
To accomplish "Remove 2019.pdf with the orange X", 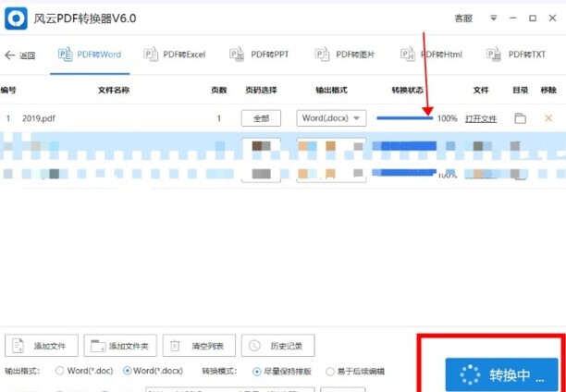I will click(548, 118).
